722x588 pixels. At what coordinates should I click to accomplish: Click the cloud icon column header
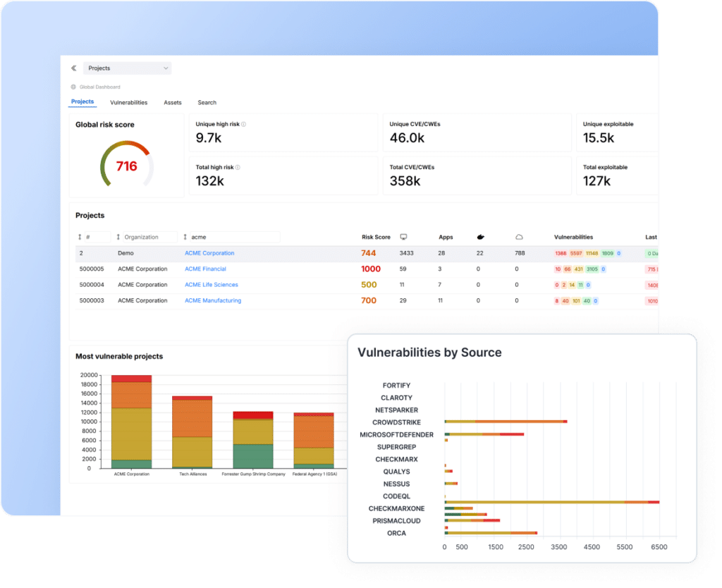[x=520, y=236]
